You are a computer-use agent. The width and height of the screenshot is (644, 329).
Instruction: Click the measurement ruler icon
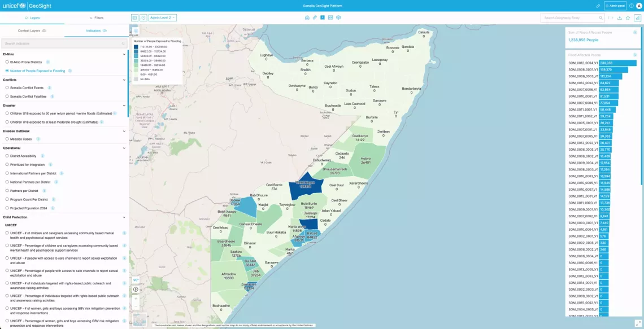315,17
